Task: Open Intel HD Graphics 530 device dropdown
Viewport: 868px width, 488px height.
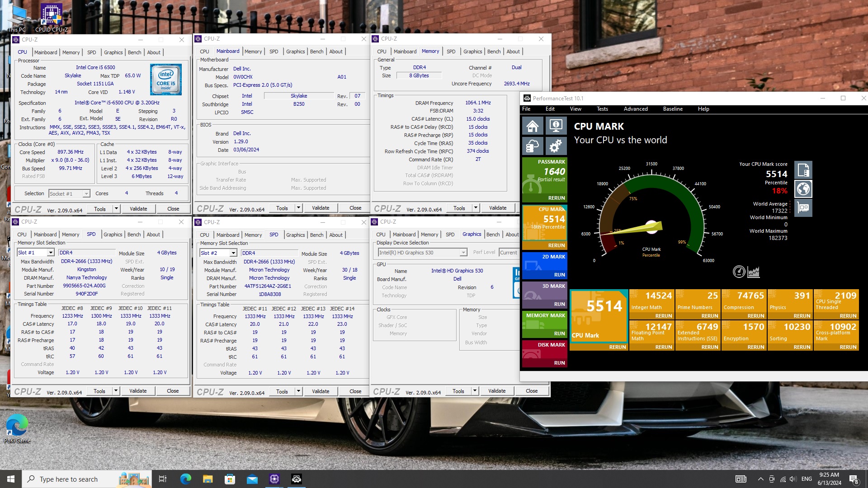Action: [x=463, y=253]
